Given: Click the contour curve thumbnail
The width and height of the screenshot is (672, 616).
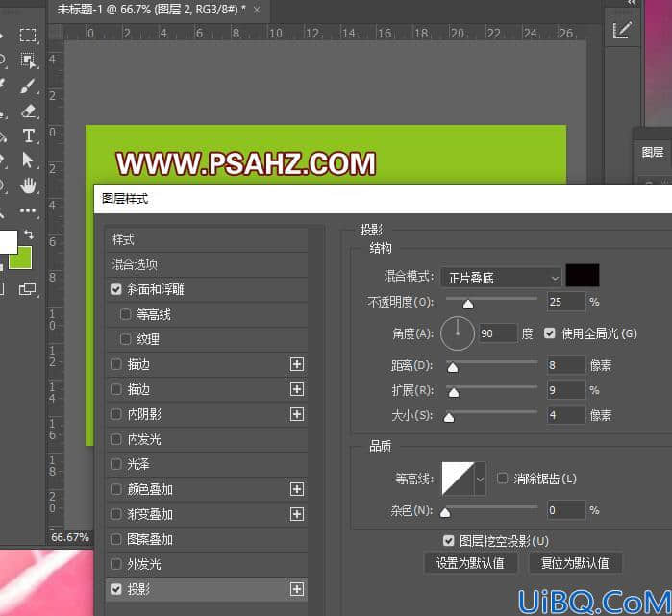Looking at the screenshot, I should pos(459,479).
